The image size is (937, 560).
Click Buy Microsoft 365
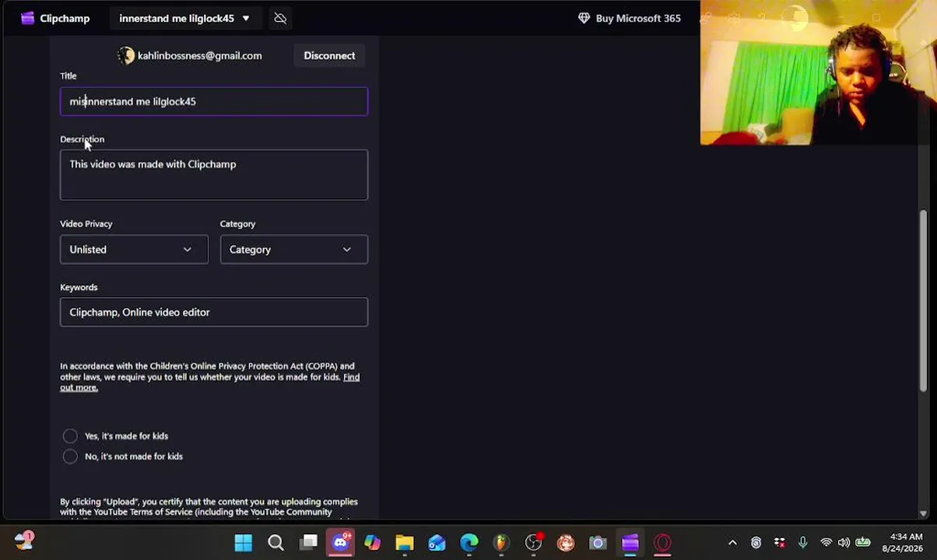(629, 18)
